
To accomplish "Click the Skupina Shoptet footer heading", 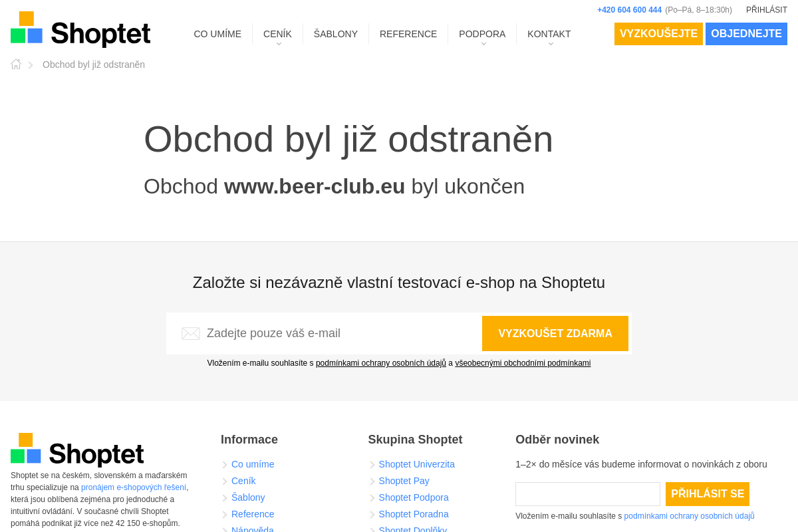I will 415,440.
